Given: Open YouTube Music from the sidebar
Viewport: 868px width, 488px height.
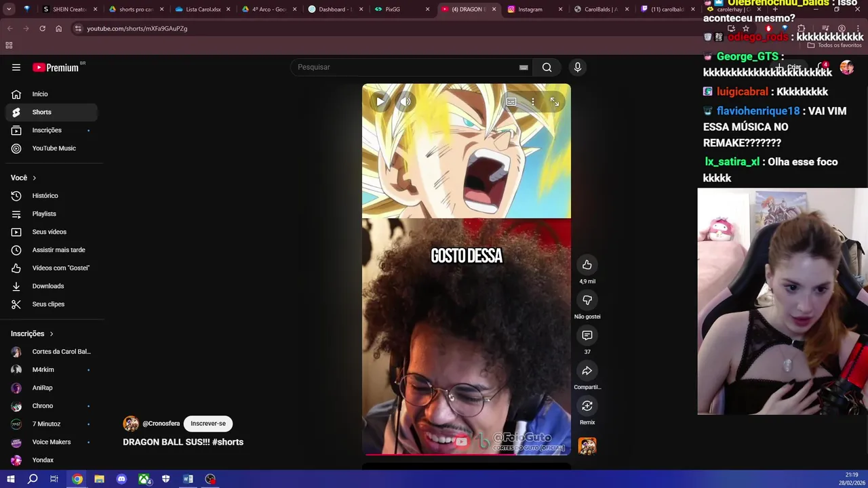Looking at the screenshot, I should [52, 148].
